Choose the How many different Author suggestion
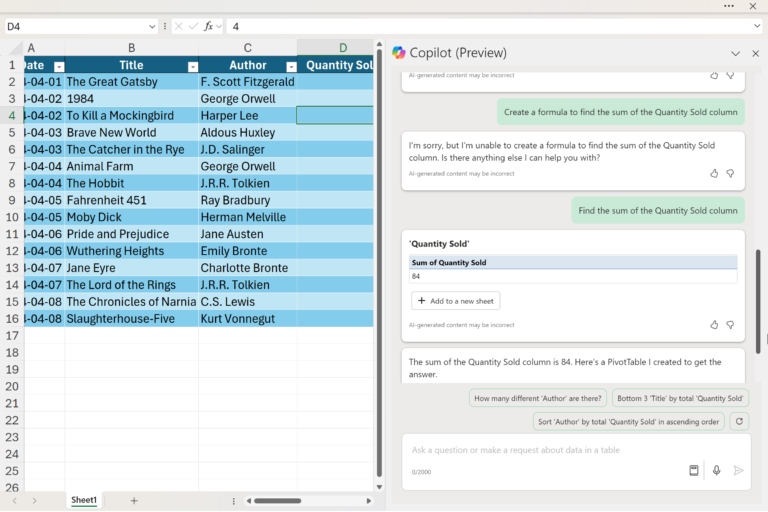 click(538, 398)
